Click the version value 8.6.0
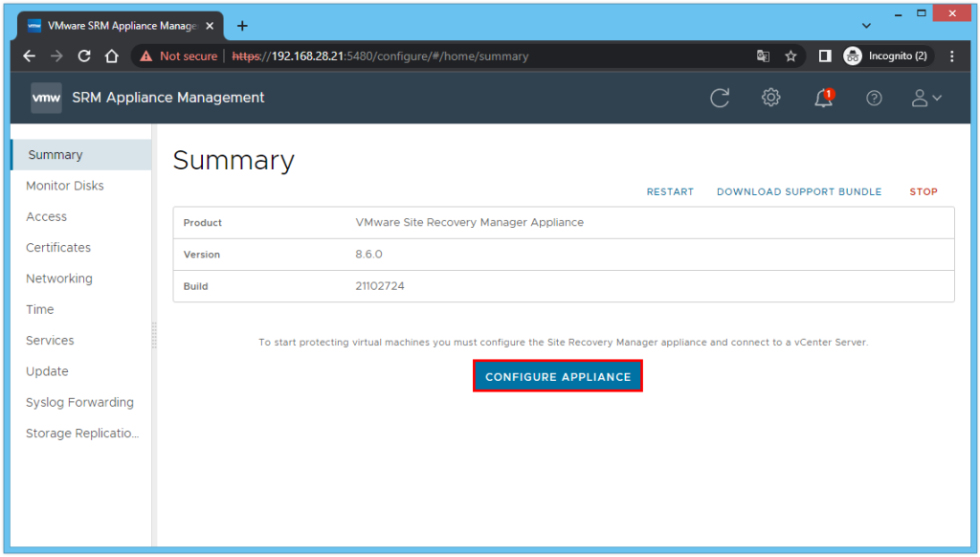 tap(368, 255)
